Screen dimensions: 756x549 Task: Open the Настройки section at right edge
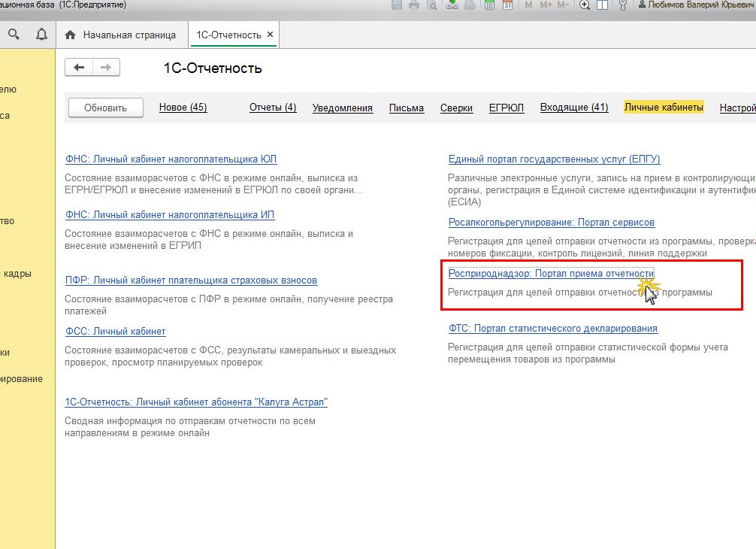pyautogui.click(x=738, y=108)
